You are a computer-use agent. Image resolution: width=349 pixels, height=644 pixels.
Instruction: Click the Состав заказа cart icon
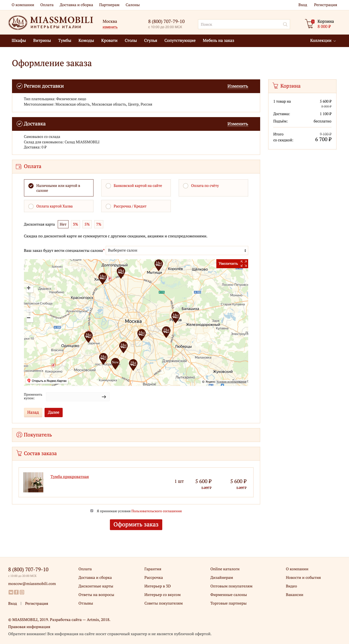(19, 453)
